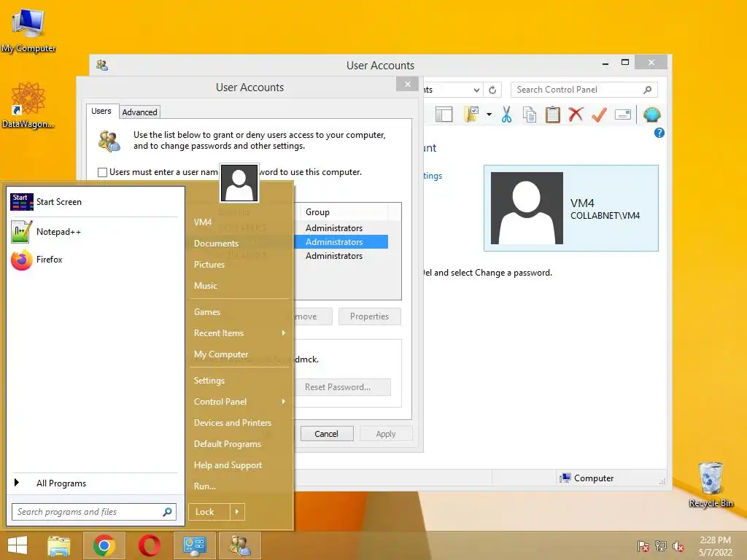Choose Run... from start menu

[x=205, y=486]
